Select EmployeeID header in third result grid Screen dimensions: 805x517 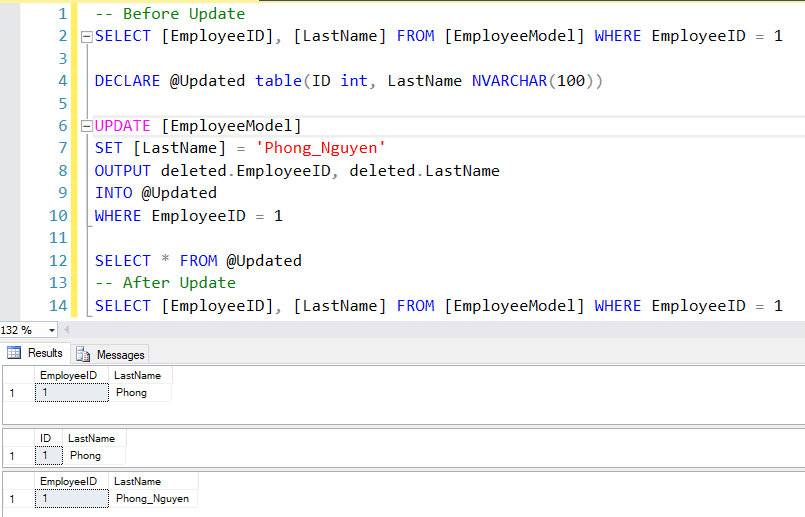point(71,481)
